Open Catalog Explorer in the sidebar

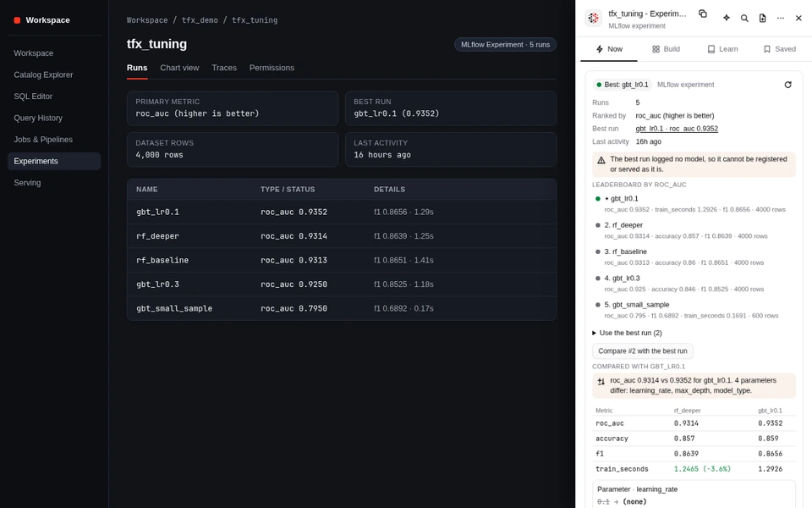tap(54, 75)
